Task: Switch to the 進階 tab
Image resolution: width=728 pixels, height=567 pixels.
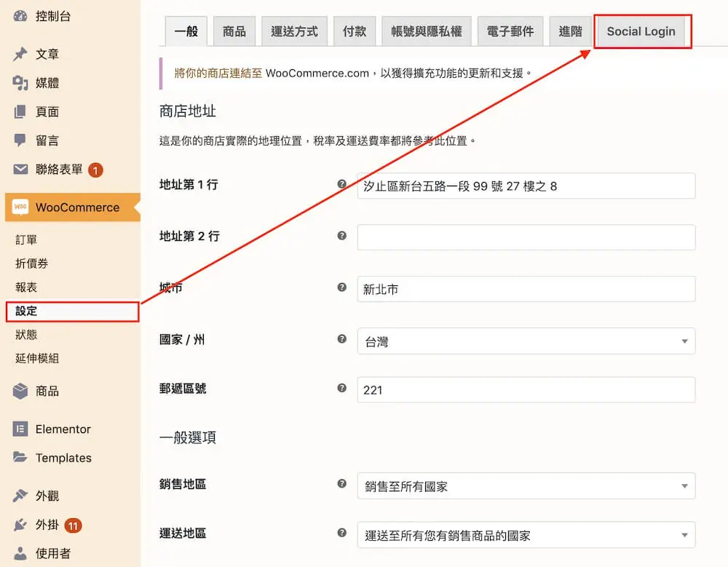Action: click(x=570, y=31)
